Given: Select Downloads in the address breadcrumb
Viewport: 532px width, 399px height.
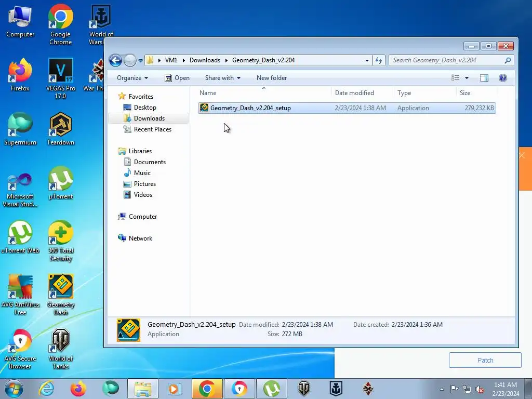Looking at the screenshot, I should 205,60.
